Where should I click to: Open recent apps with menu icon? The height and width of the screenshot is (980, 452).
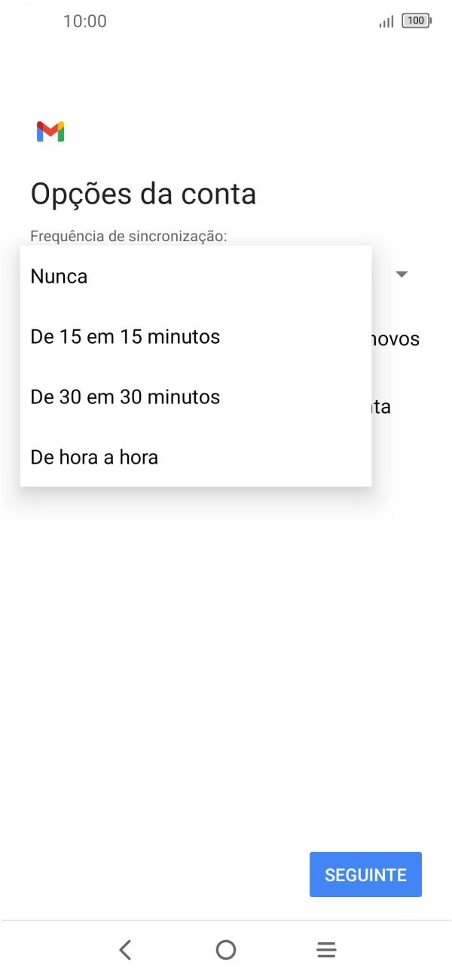click(x=325, y=949)
